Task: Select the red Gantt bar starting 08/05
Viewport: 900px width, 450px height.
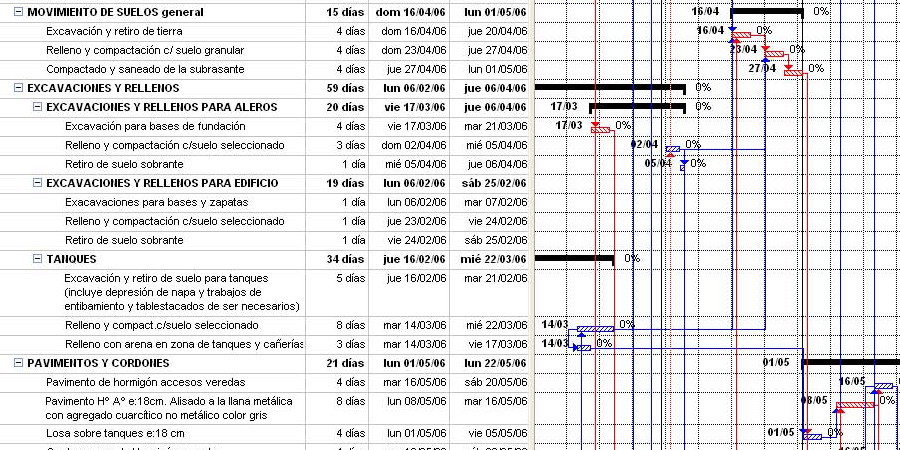Action: point(855,405)
